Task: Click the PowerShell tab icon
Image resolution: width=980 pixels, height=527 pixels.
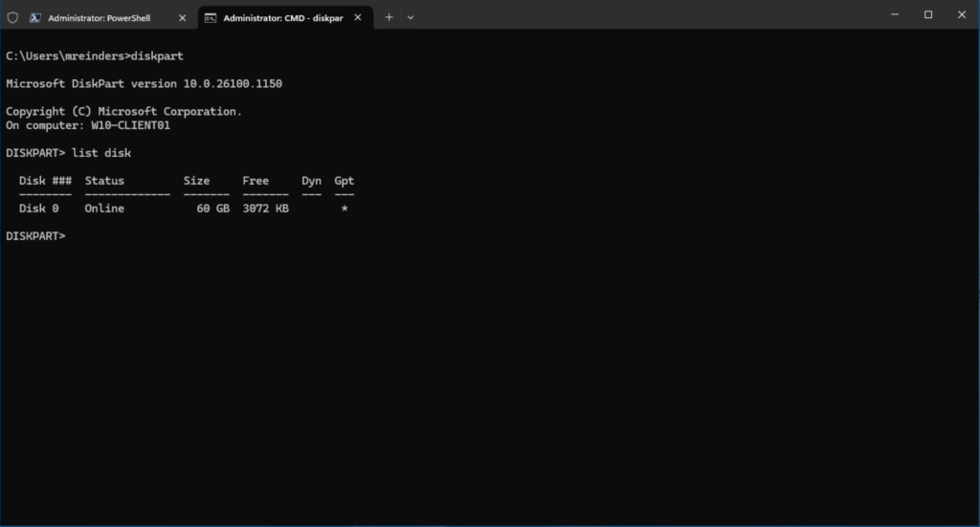Action: coord(35,18)
